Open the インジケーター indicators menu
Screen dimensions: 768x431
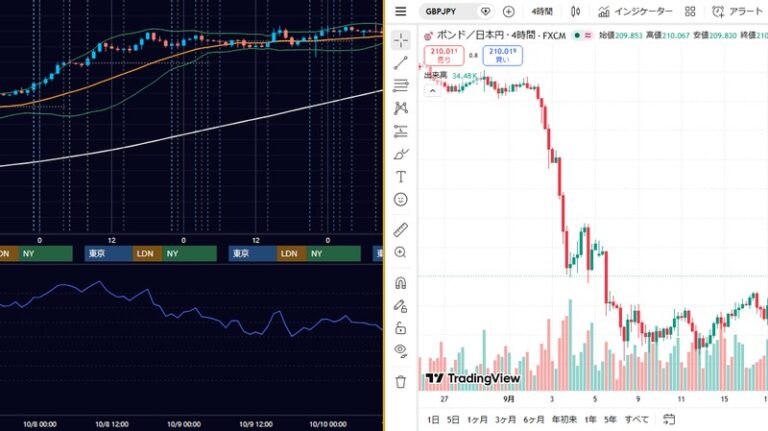click(635, 11)
